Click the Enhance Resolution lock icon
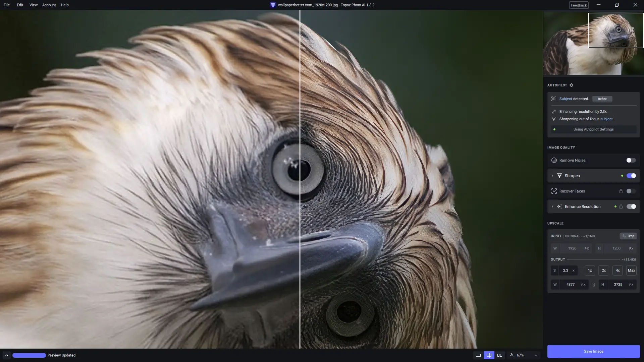Image resolution: width=644 pixels, height=362 pixels. [621, 206]
